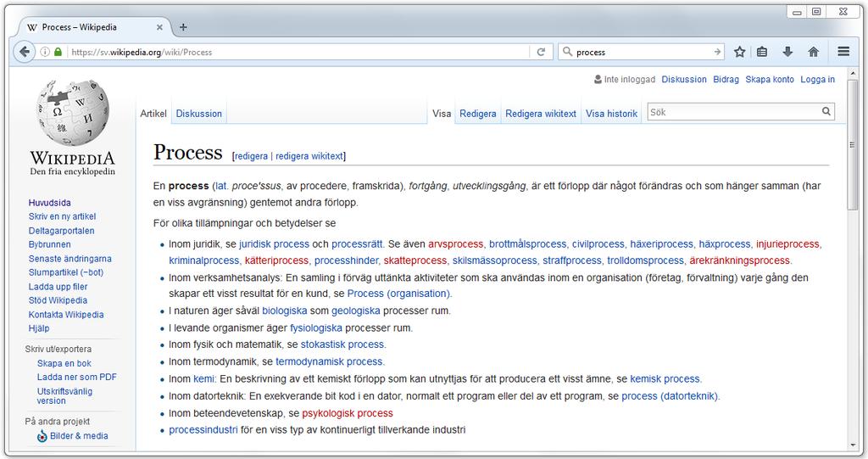Close the Process – Wikipedia tab

[159, 27]
